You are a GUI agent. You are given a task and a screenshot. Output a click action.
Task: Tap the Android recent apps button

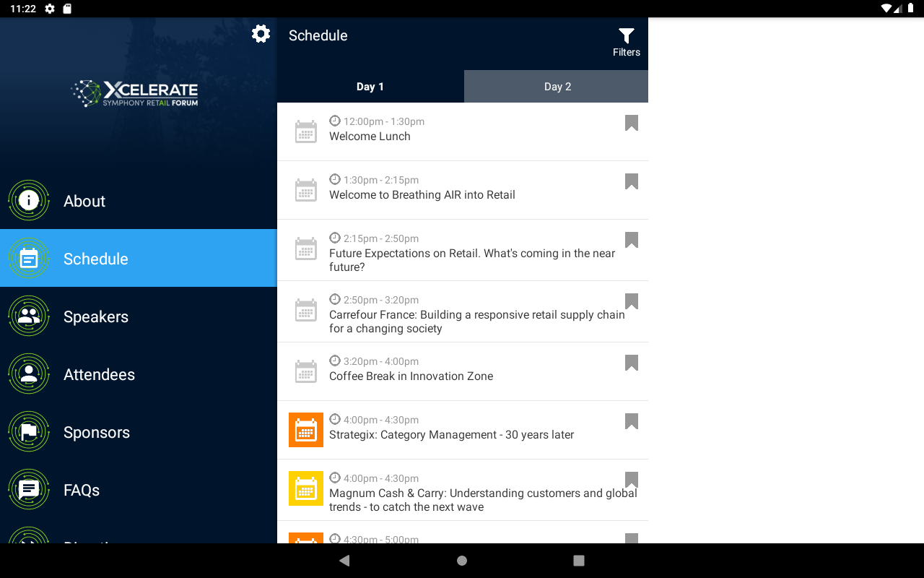578,561
